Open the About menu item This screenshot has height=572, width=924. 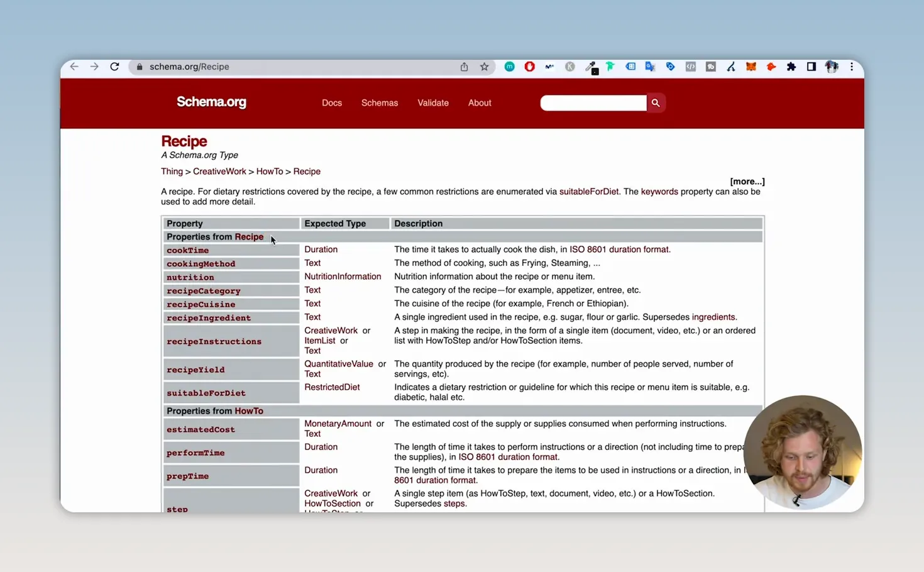pyautogui.click(x=480, y=103)
